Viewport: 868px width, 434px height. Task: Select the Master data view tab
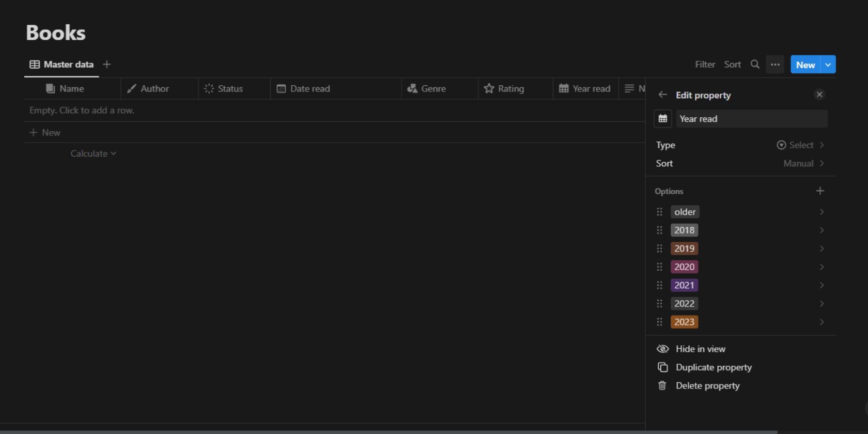coord(61,65)
